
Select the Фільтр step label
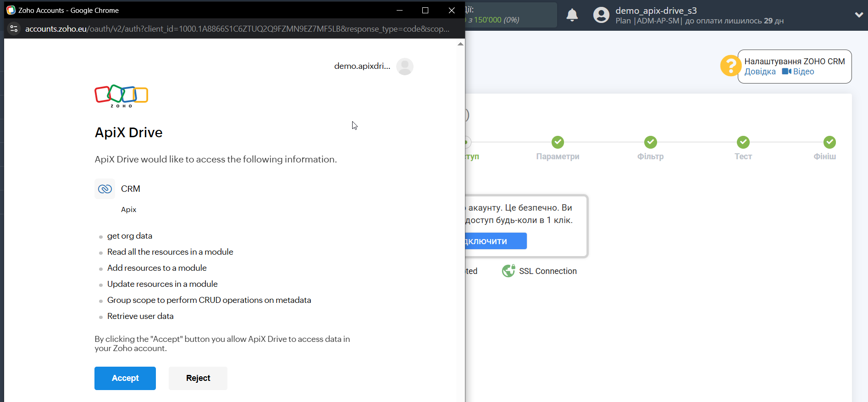650,156
